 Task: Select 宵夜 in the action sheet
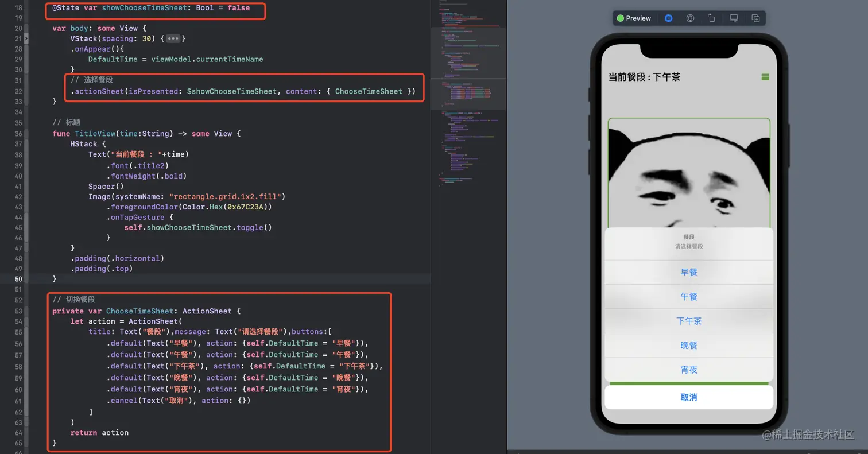pos(689,370)
